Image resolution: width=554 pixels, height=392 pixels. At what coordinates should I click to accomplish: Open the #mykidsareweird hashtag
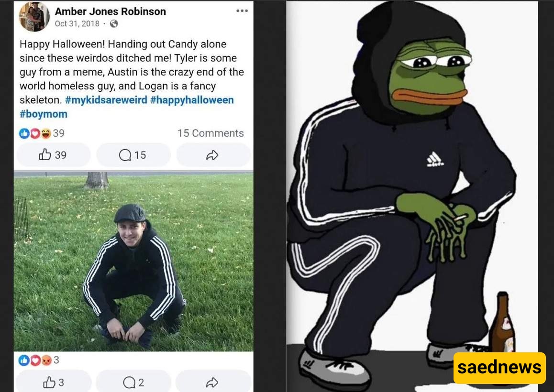click(x=106, y=100)
